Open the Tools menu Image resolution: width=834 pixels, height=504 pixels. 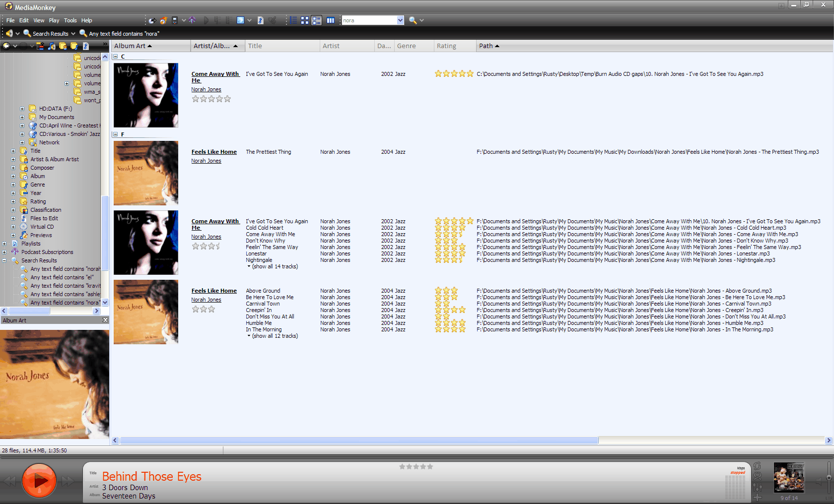[70, 20]
